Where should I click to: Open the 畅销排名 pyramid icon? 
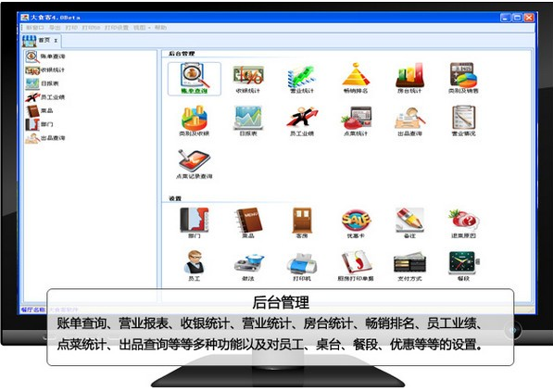click(356, 79)
